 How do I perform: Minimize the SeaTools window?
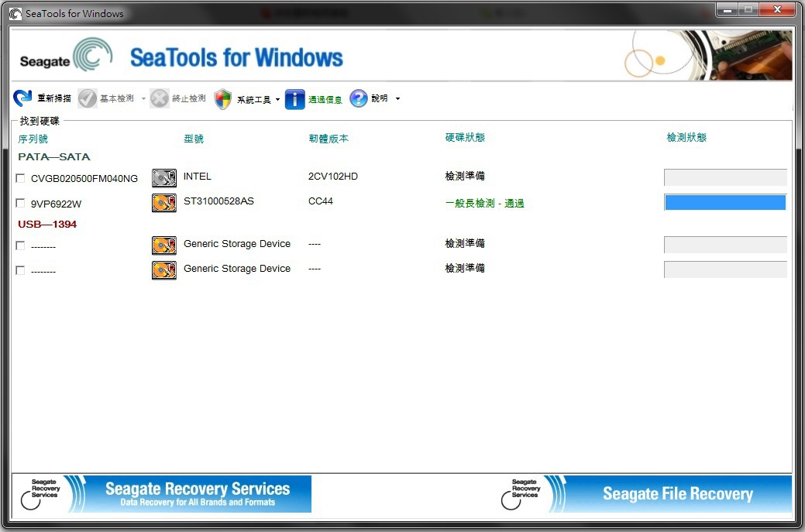pos(727,10)
